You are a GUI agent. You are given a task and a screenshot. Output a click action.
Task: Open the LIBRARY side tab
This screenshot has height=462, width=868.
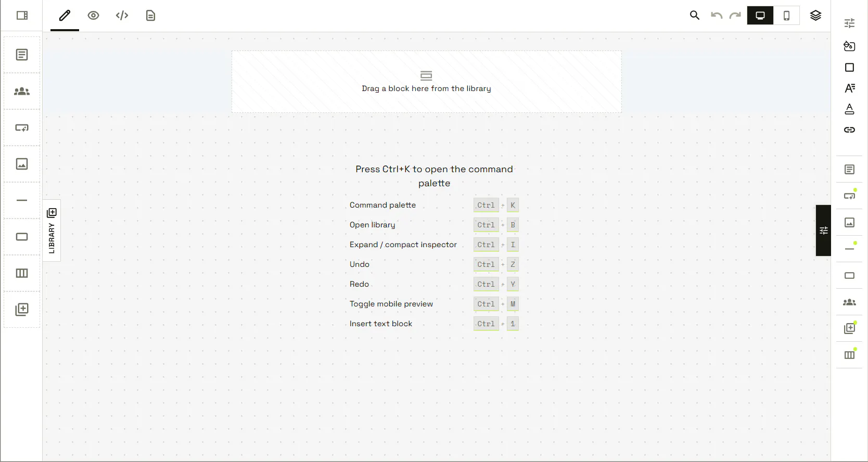[x=52, y=230]
